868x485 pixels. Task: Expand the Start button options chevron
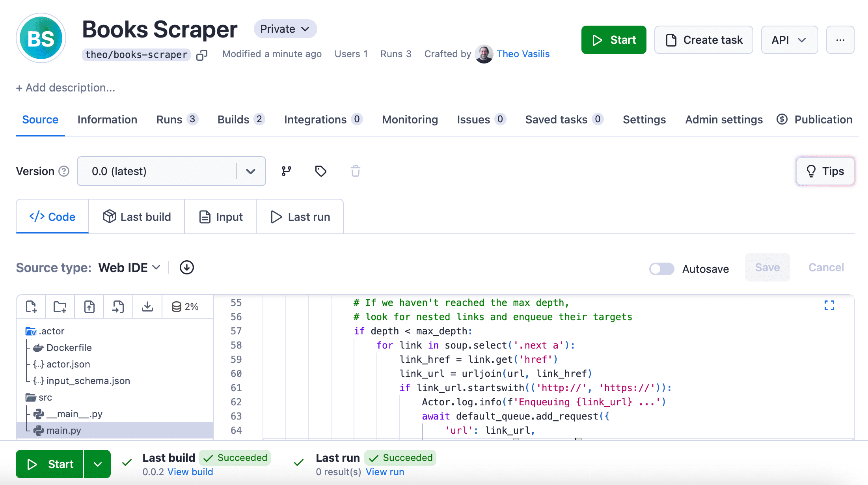97,464
